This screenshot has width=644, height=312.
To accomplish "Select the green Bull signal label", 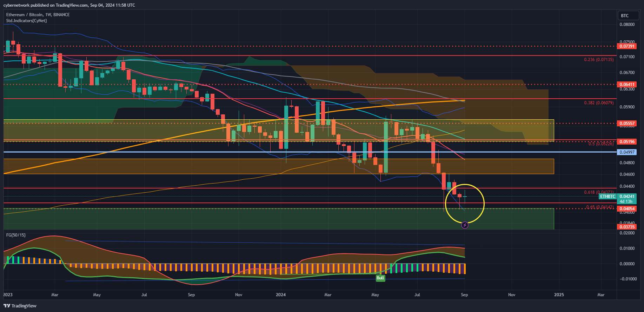I will click(x=380, y=278).
